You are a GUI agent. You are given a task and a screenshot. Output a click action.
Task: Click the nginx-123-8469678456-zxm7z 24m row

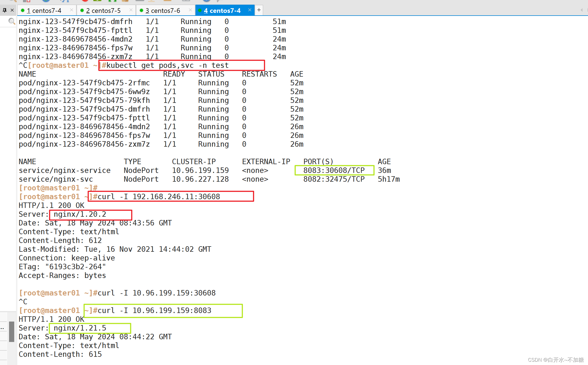click(x=152, y=57)
